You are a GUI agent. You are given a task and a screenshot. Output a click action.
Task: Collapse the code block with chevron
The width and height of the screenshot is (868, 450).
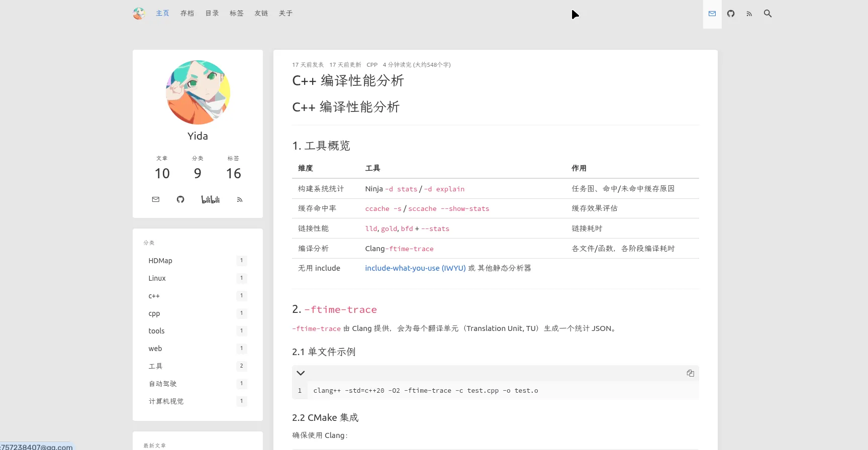(x=301, y=373)
